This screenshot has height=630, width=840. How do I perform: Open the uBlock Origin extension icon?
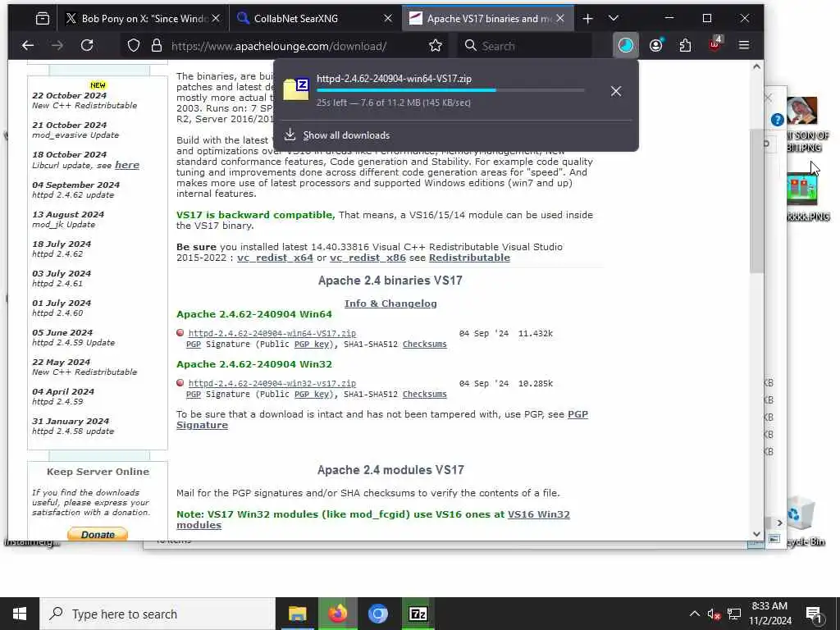[715, 45]
